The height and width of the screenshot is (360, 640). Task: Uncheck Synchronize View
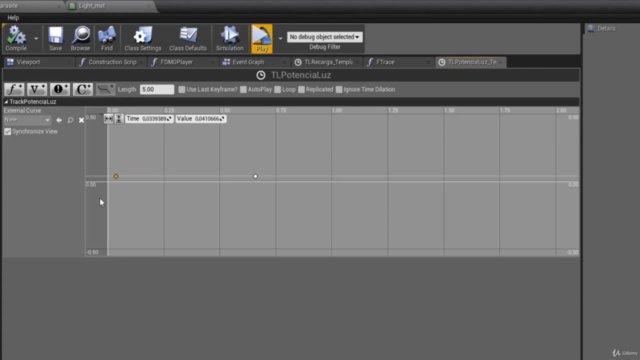pos(7,131)
